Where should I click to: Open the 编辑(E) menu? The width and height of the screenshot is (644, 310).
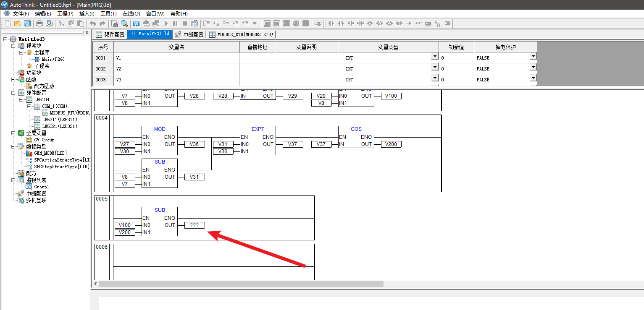43,14
